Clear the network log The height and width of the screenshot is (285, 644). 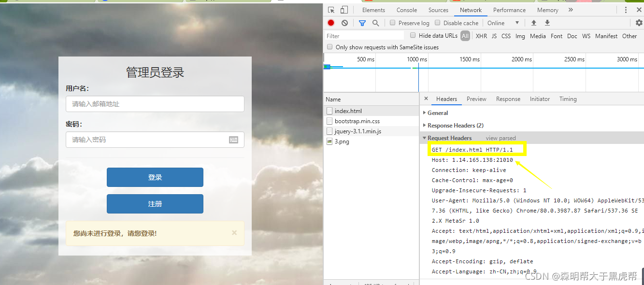(x=344, y=23)
